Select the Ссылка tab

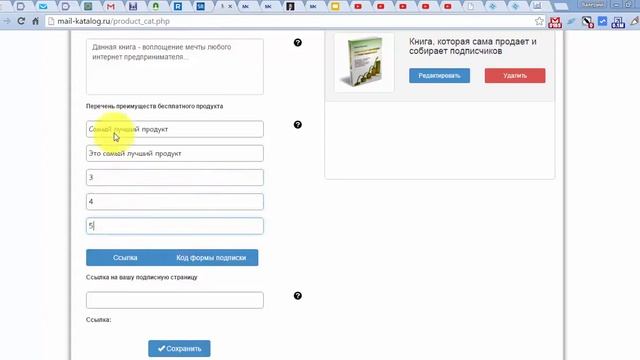[x=125, y=258]
